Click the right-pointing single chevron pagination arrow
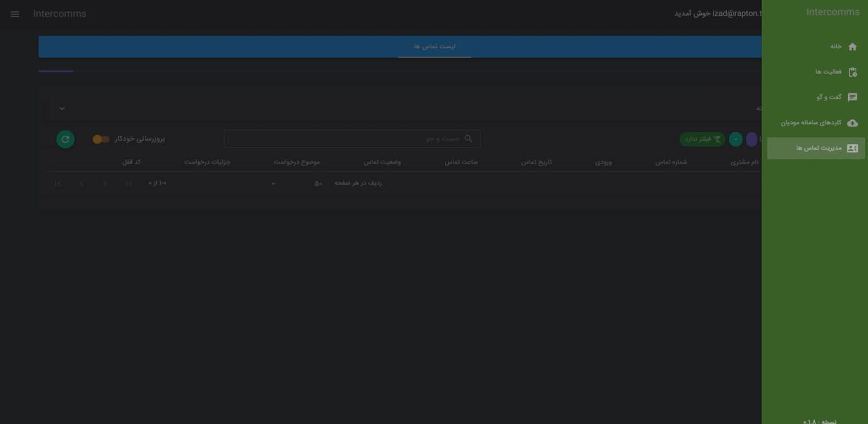This screenshot has width=868, height=424. pos(105,184)
